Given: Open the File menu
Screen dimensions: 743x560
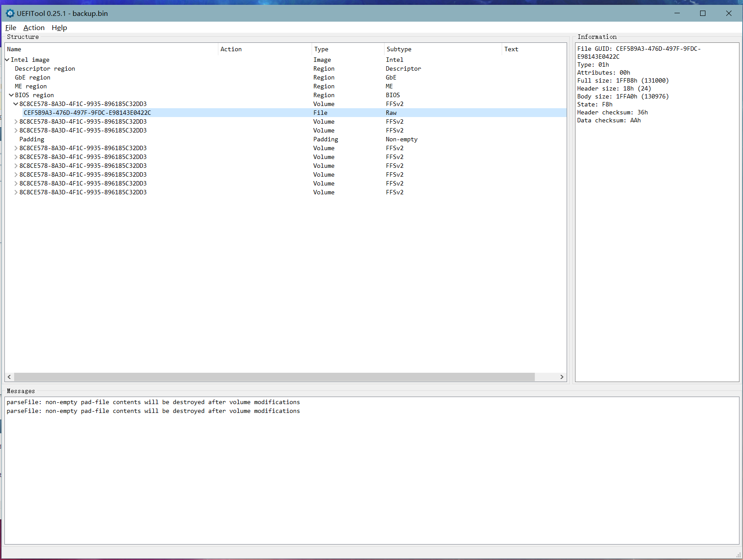Looking at the screenshot, I should (x=11, y=28).
